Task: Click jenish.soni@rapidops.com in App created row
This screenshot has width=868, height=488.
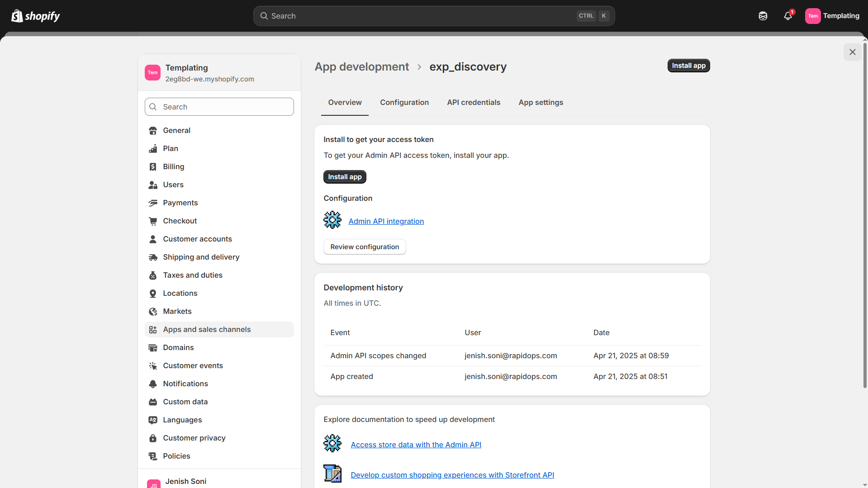Action: (511, 377)
